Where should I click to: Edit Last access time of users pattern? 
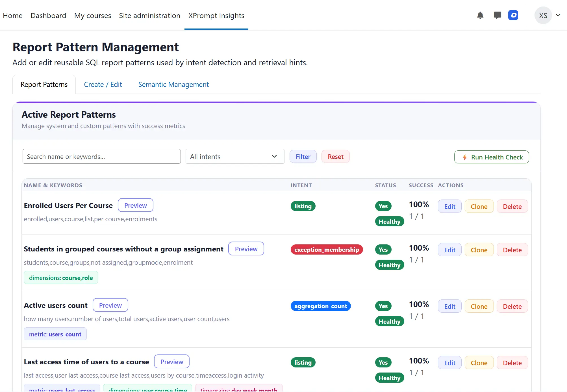(450, 363)
